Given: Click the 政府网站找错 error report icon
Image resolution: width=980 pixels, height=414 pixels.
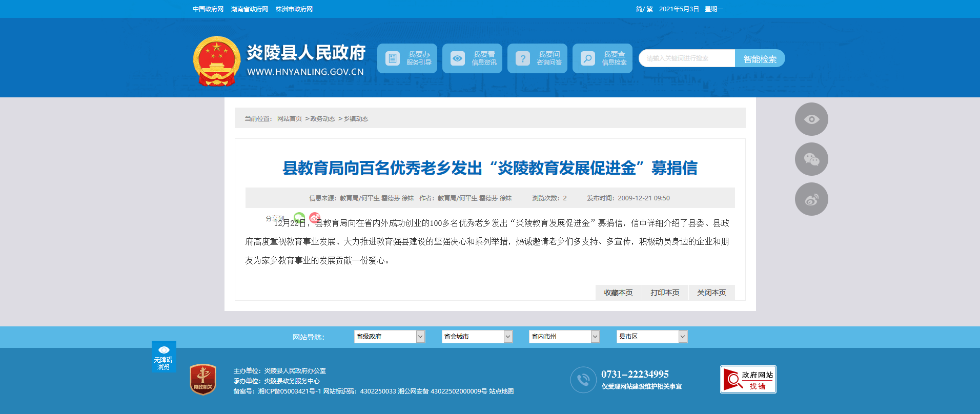Looking at the screenshot, I should tap(748, 380).
